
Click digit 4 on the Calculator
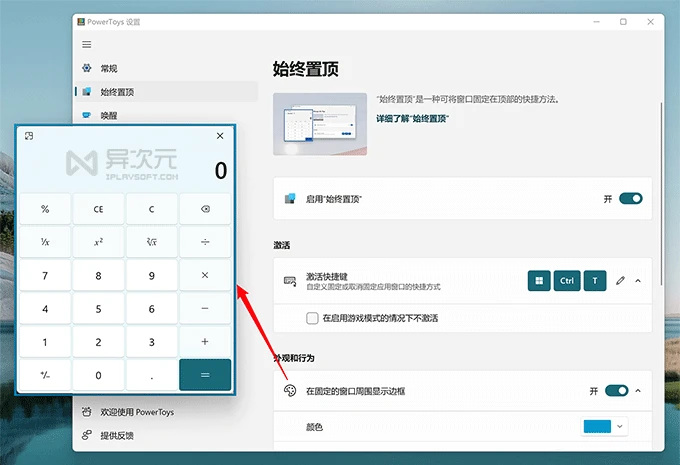45,308
